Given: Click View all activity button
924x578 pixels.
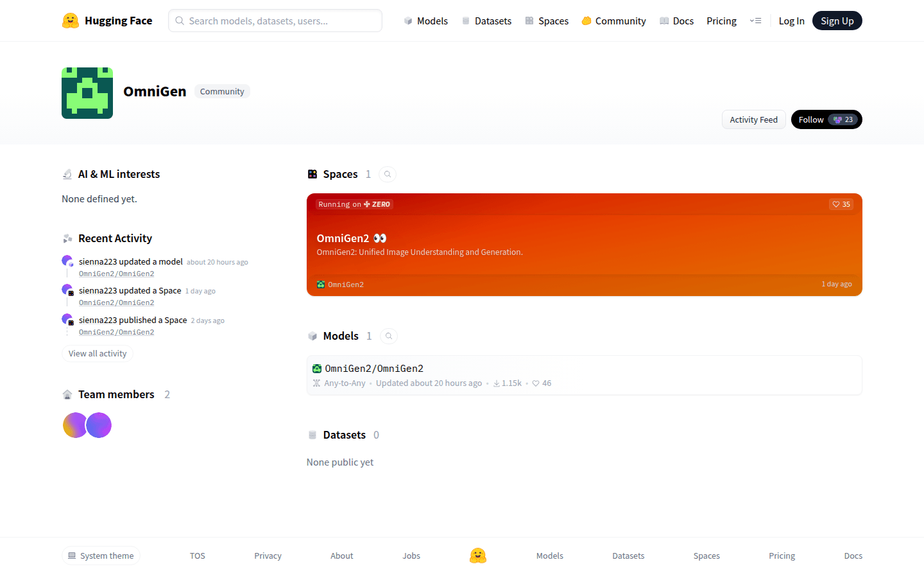Looking at the screenshot, I should pyautogui.click(x=98, y=353).
